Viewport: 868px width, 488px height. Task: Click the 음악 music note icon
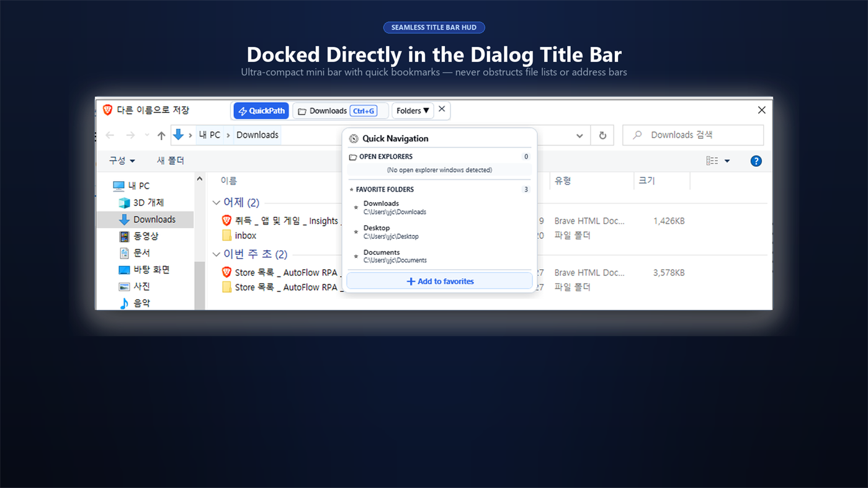(x=124, y=303)
